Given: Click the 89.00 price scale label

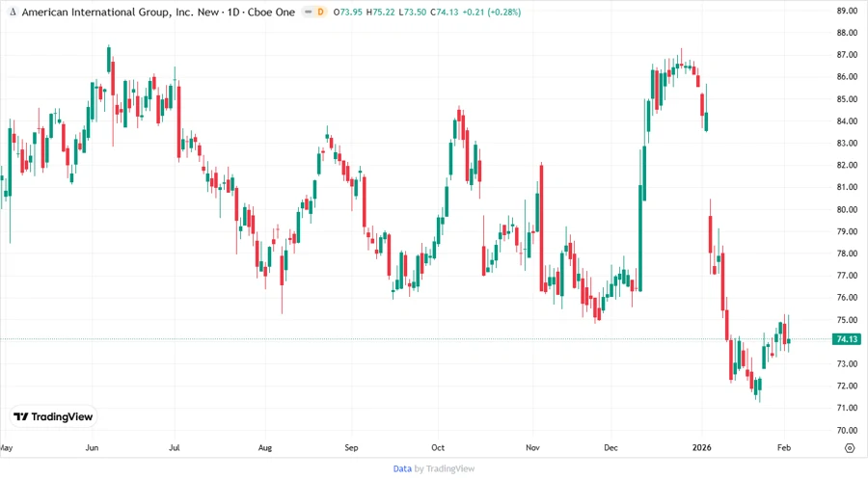Looking at the screenshot, I should pyautogui.click(x=847, y=11).
